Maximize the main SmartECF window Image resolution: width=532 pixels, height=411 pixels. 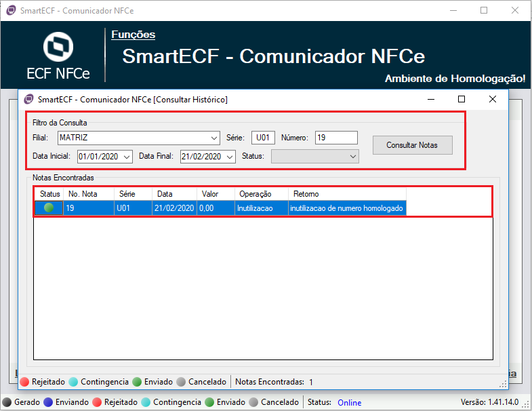point(484,11)
